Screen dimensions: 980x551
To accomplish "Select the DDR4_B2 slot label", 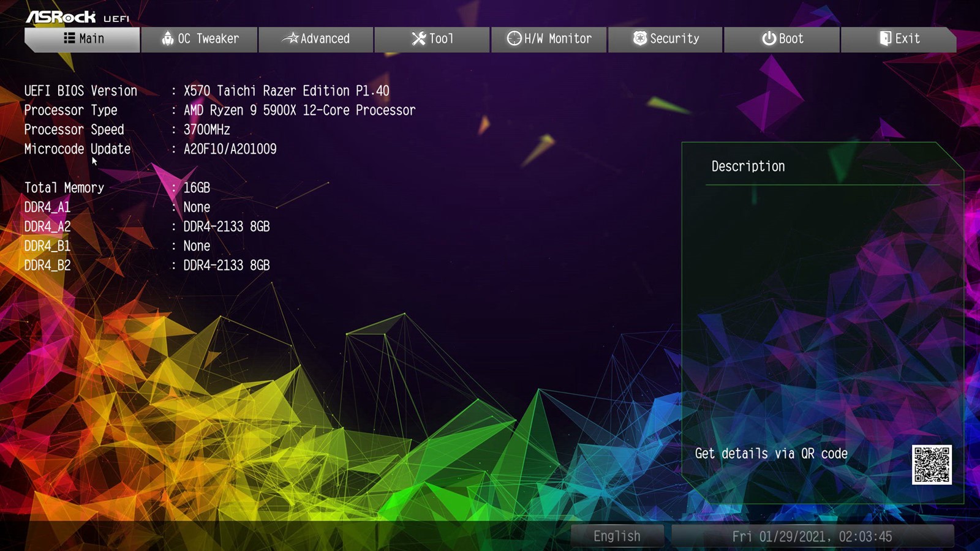I will point(47,266).
